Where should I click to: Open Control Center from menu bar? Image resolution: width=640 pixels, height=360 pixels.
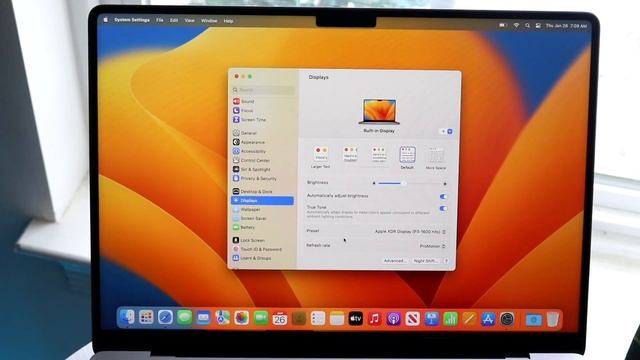click(538, 25)
